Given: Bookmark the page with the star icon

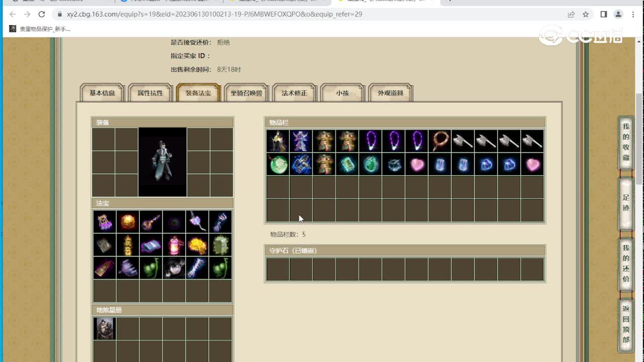Looking at the screenshot, I should [586, 14].
